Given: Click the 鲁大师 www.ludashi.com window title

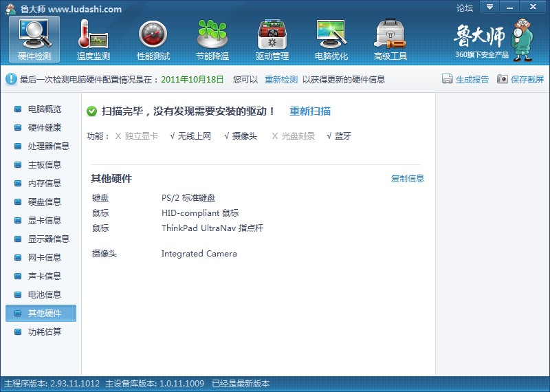Looking at the screenshot, I should point(71,9).
